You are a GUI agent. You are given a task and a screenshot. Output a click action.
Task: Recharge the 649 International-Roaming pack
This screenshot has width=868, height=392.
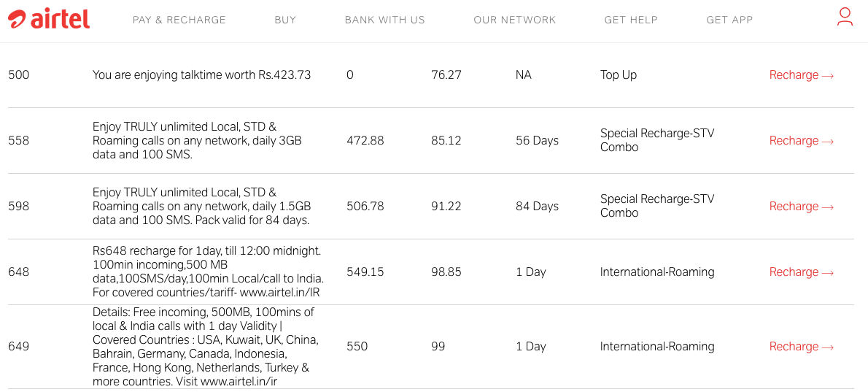click(802, 347)
